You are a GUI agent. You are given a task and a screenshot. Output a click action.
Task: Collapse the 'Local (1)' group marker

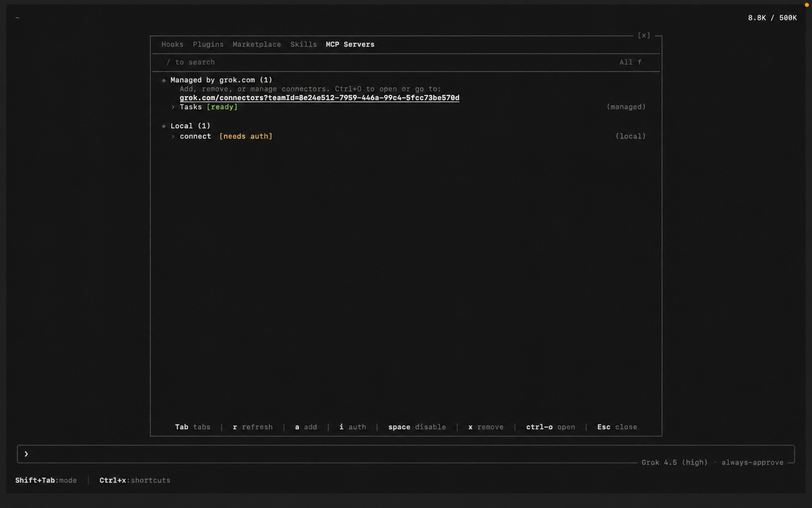[164, 126]
